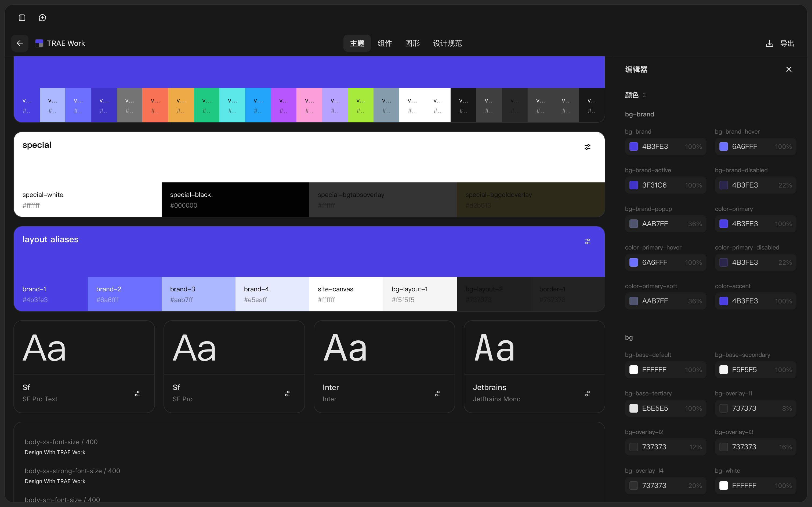Adjust the JetBrains Mono font settings
Viewport: 812px width, 507px height.
pos(587,393)
